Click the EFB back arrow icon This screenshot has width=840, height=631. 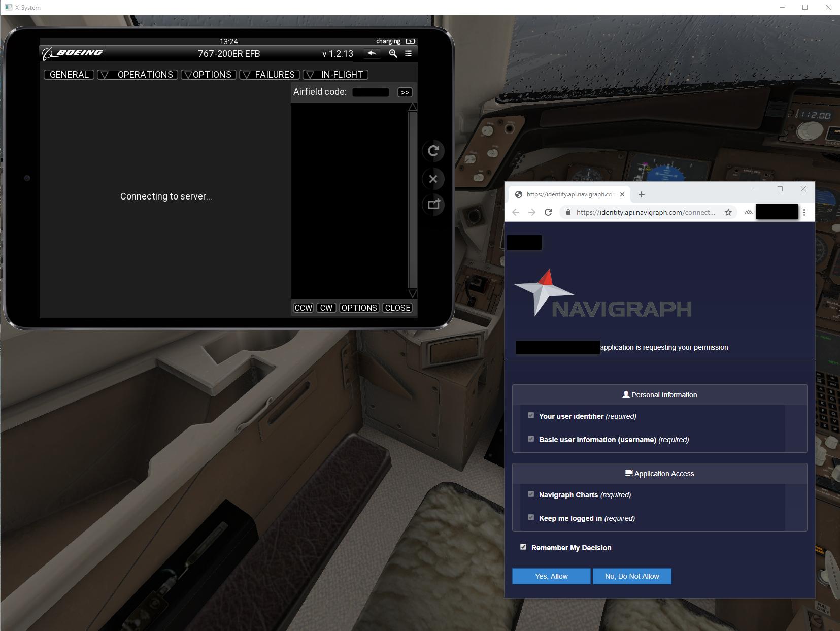372,53
